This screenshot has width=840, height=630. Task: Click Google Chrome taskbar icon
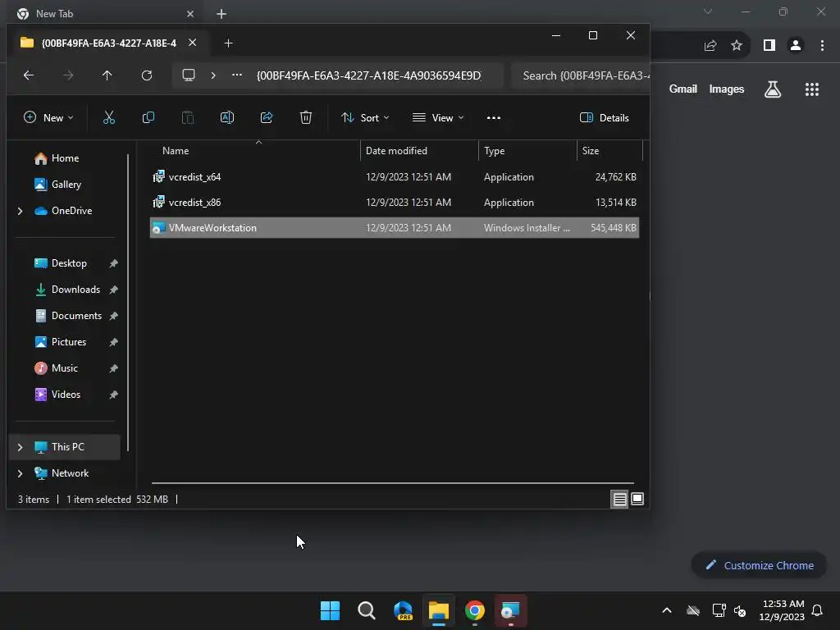(475, 610)
